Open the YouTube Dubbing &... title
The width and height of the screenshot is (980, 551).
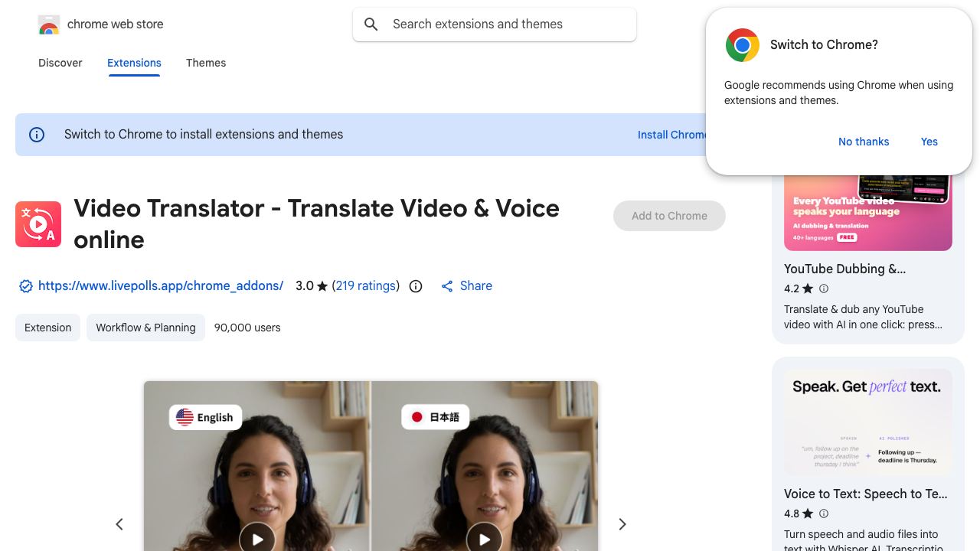tap(844, 269)
